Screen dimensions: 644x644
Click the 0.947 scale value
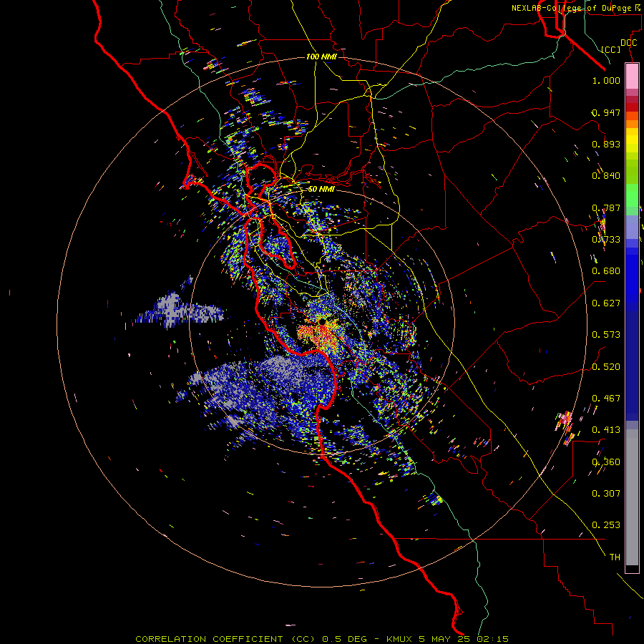tap(606, 112)
